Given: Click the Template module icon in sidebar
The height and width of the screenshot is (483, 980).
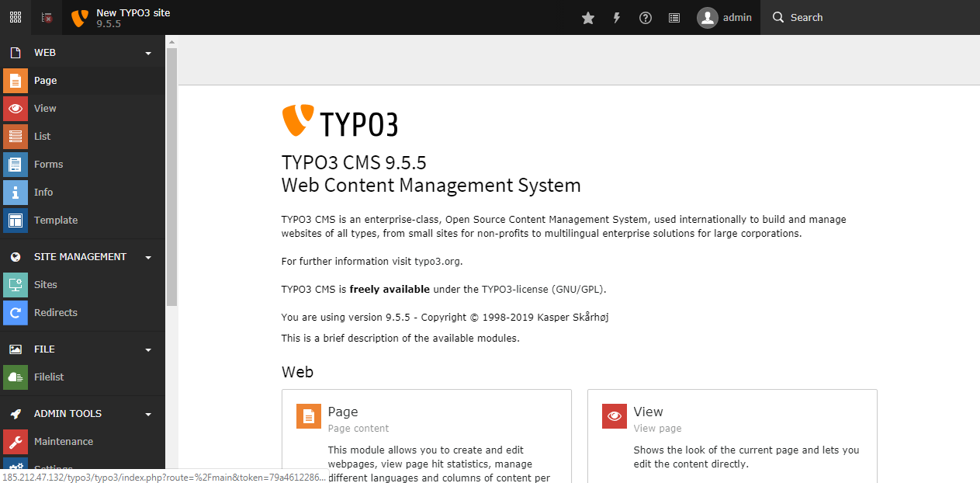Looking at the screenshot, I should 16,221.
